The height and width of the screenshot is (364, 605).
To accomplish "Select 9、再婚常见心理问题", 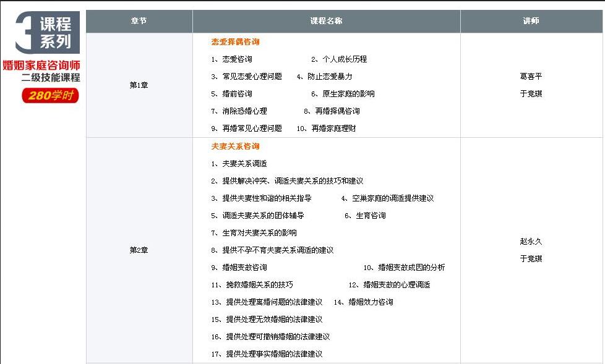I will pyautogui.click(x=247, y=129).
